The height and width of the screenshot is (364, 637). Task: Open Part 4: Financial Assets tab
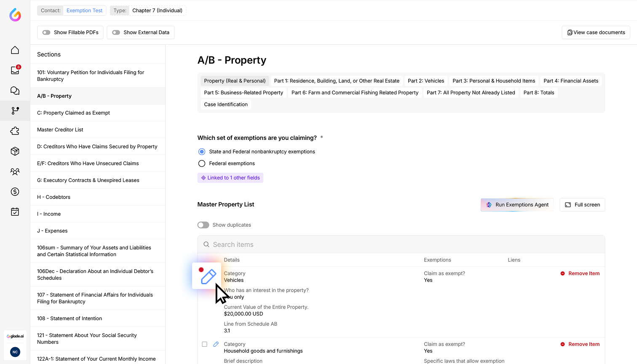coord(571,81)
